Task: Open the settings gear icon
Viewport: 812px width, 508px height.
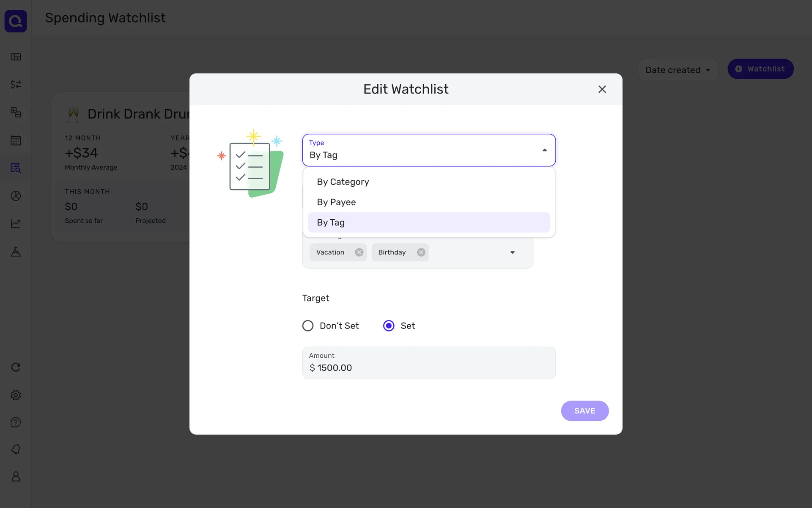Action: click(16, 395)
